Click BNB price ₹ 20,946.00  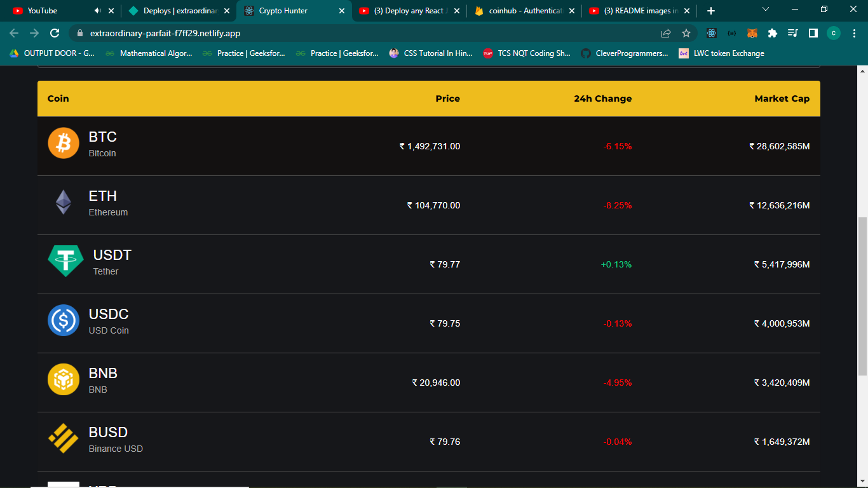coord(436,383)
